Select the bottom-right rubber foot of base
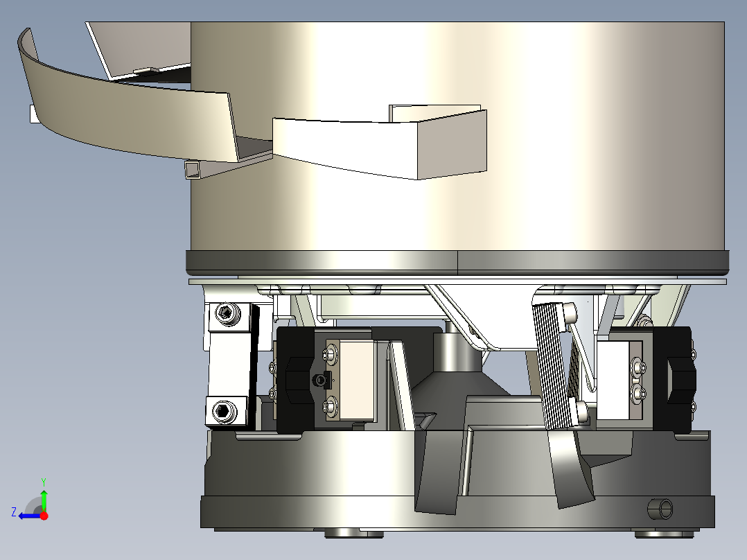 [x=665, y=534]
